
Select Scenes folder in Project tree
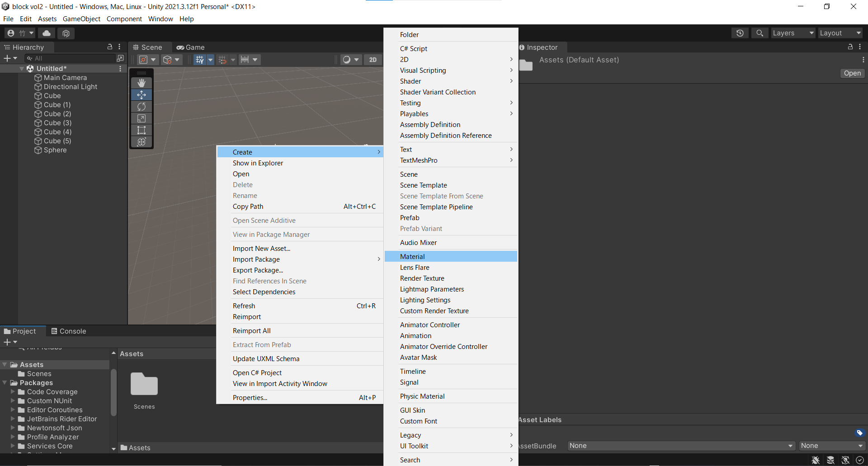[x=35, y=374]
